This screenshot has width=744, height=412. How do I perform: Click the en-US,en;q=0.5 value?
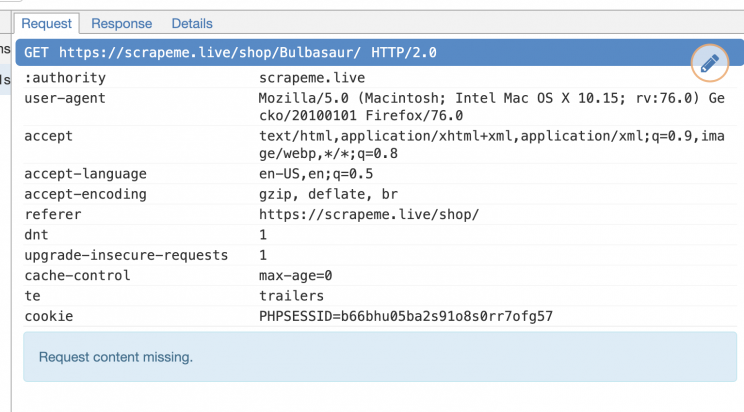316,174
